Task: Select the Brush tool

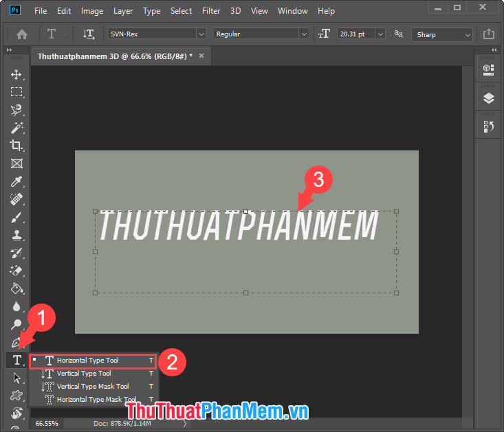Action: tap(17, 217)
